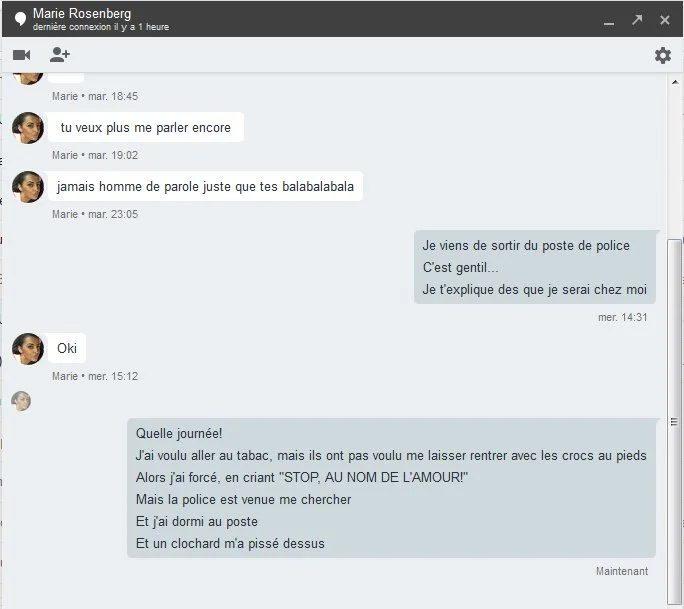Pop out the chat window
The image size is (684, 609).
tap(637, 19)
